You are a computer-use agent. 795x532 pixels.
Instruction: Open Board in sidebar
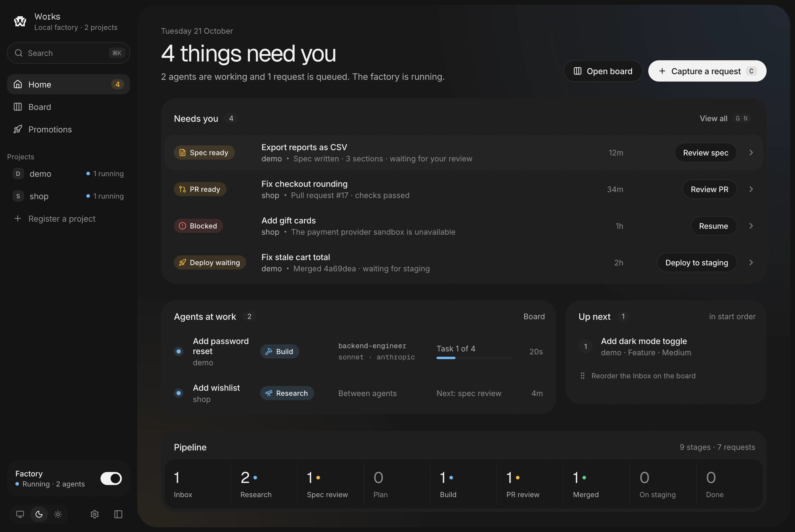point(69,107)
